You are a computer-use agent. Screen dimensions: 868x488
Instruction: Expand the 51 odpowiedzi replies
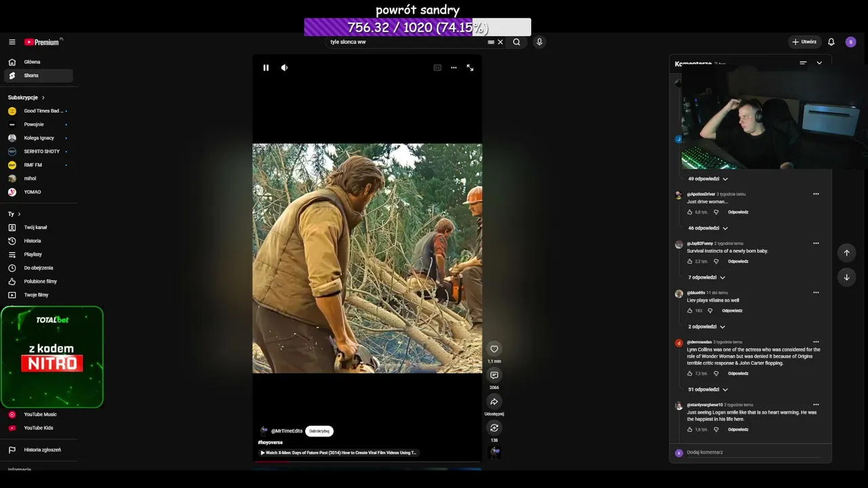point(708,390)
